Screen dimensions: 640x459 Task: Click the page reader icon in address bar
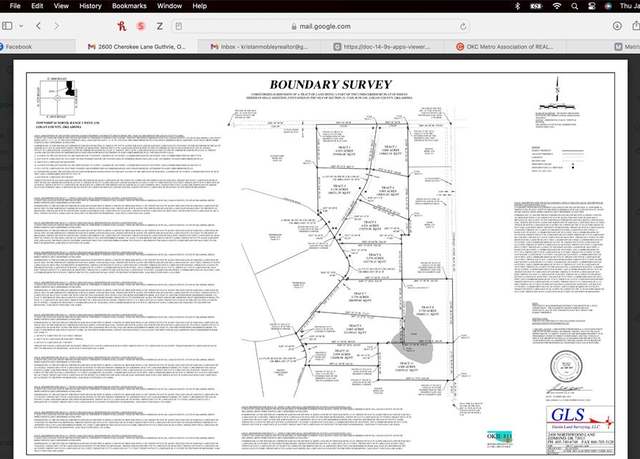(x=178, y=26)
